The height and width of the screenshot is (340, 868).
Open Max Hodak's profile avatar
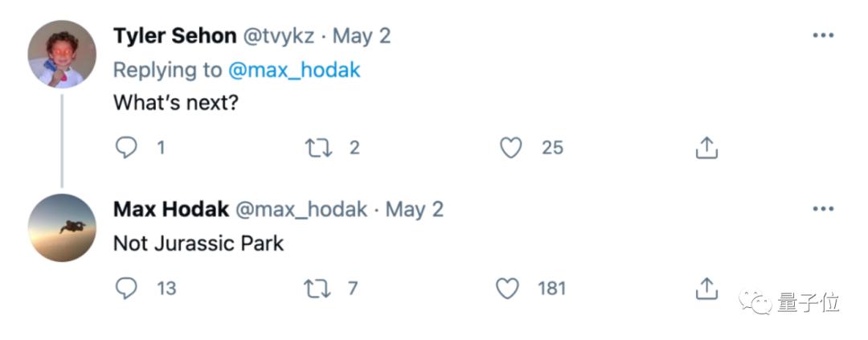[62, 227]
